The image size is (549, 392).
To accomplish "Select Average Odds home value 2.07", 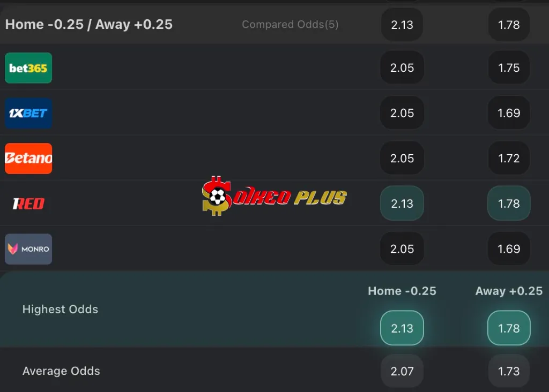I will pos(402,371).
